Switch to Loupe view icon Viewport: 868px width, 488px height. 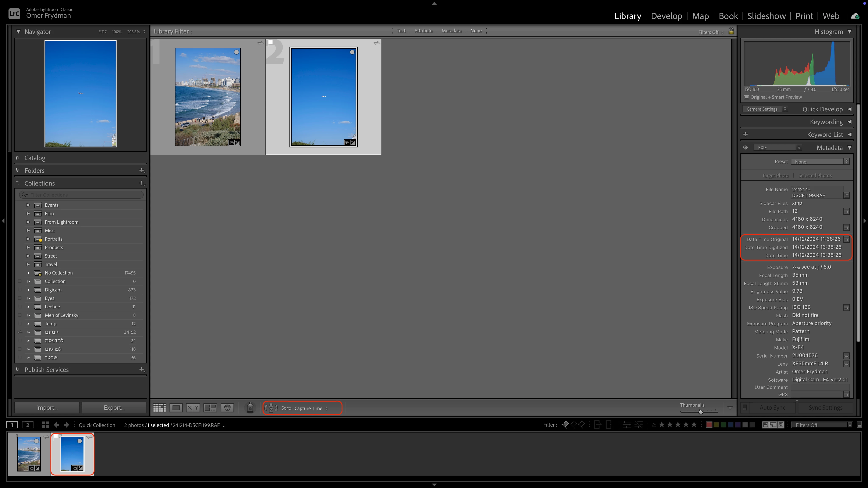[176, 408]
